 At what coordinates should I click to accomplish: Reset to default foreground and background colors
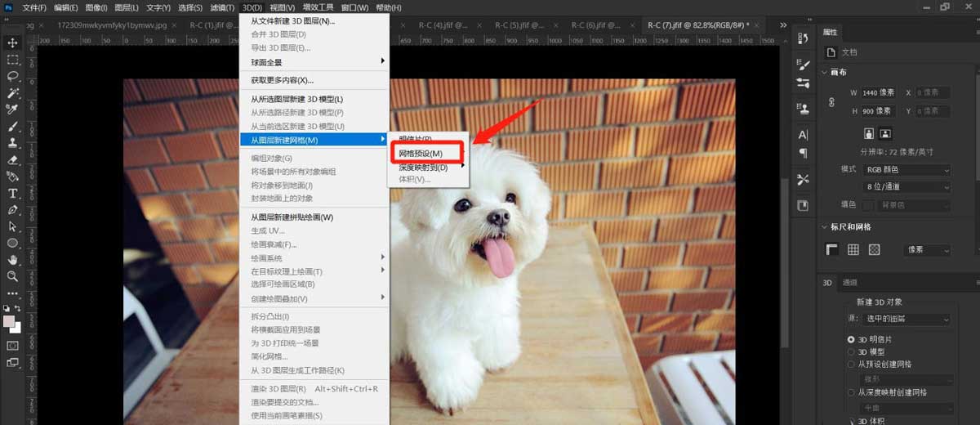point(7,309)
